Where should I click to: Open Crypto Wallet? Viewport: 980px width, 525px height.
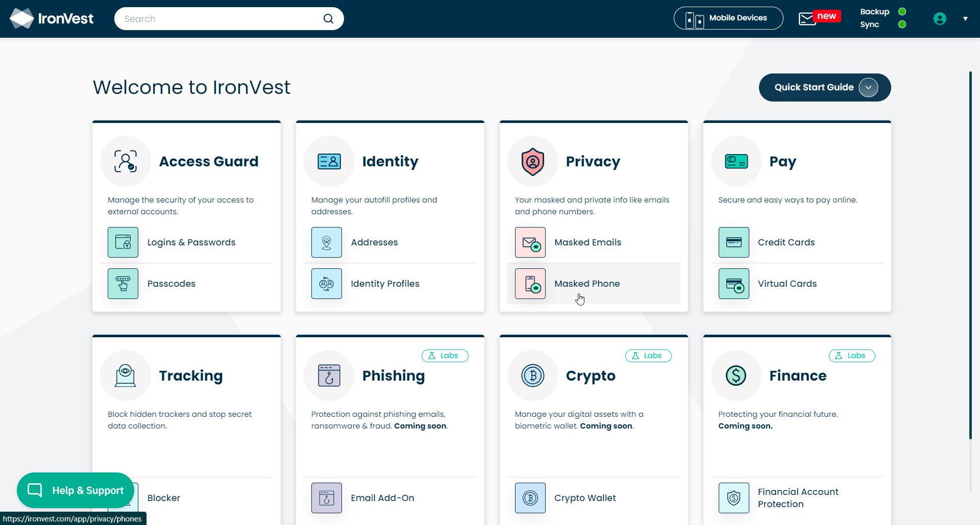click(x=594, y=498)
